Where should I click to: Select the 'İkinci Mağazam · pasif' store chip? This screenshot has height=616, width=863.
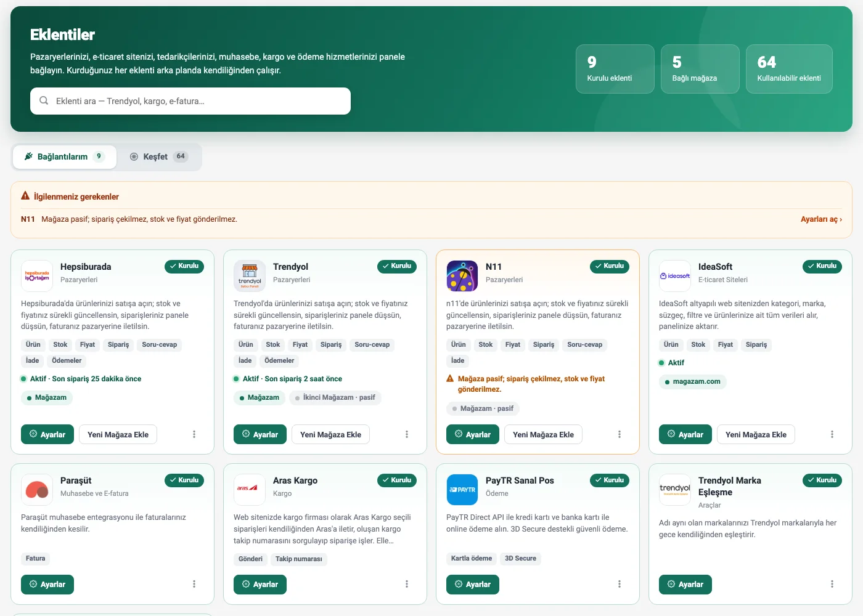(335, 398)
